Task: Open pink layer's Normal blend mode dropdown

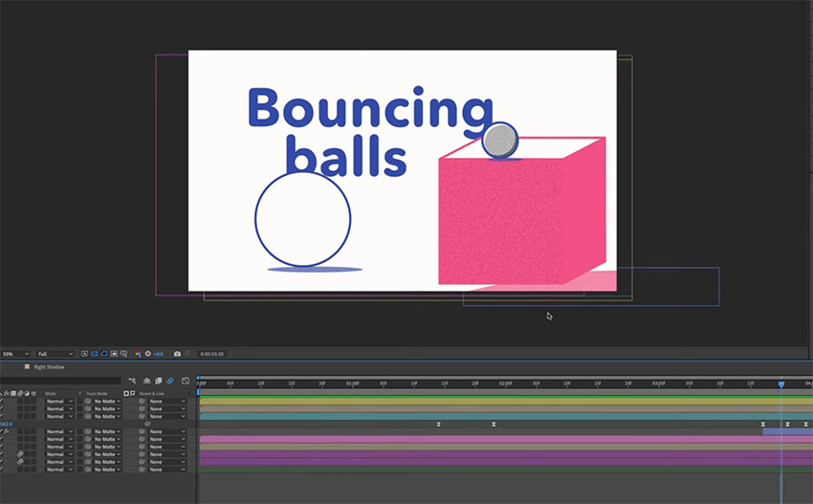Action: [x=59, y=439]
